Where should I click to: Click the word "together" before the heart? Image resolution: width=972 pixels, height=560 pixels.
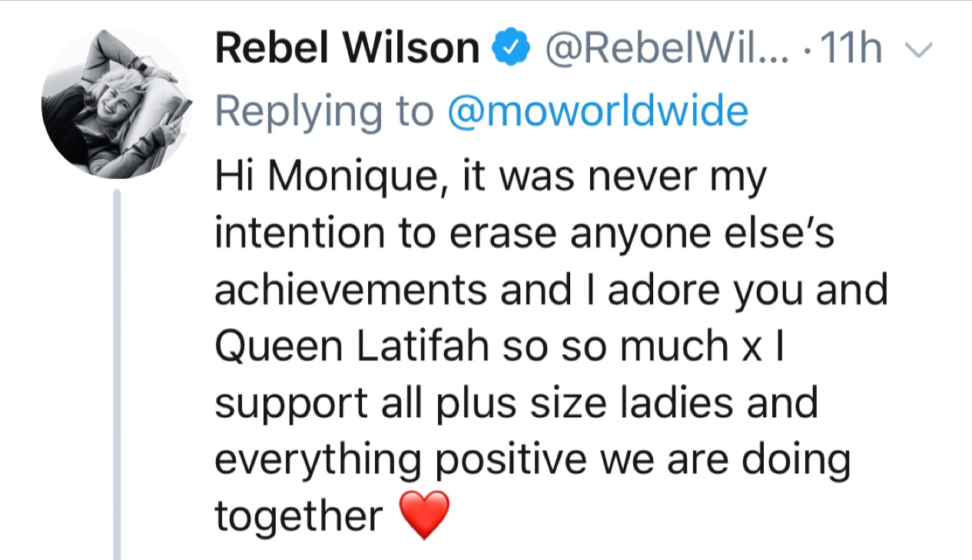(299, 516)
